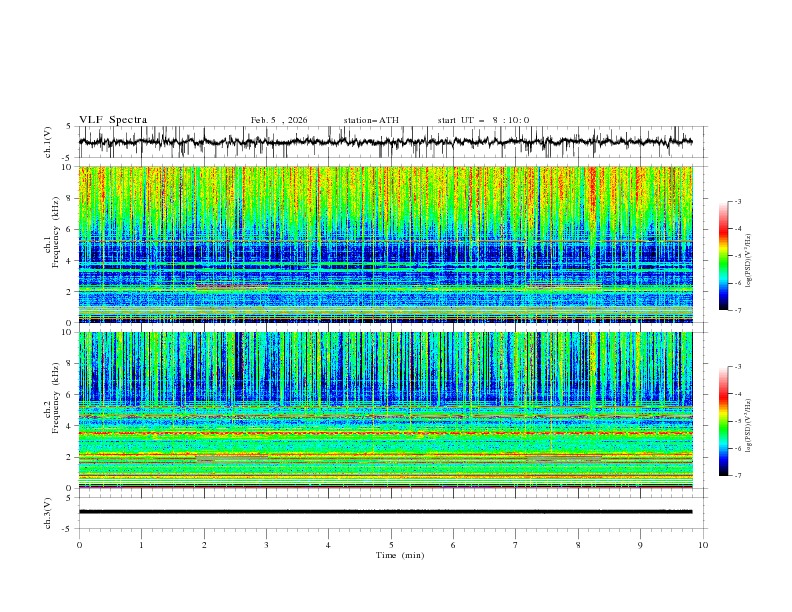
Task: Click the -7 label on lower color bar
Action: tap(739, 476)
